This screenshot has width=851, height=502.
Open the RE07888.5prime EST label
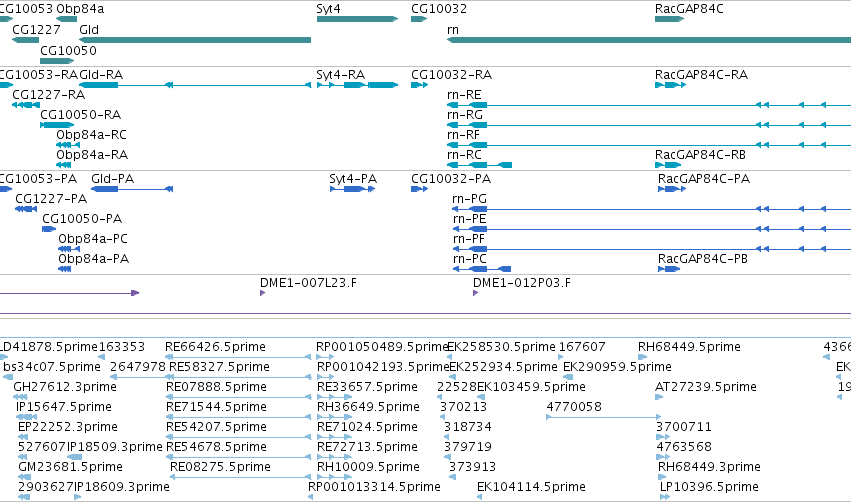tap(216, 387)
